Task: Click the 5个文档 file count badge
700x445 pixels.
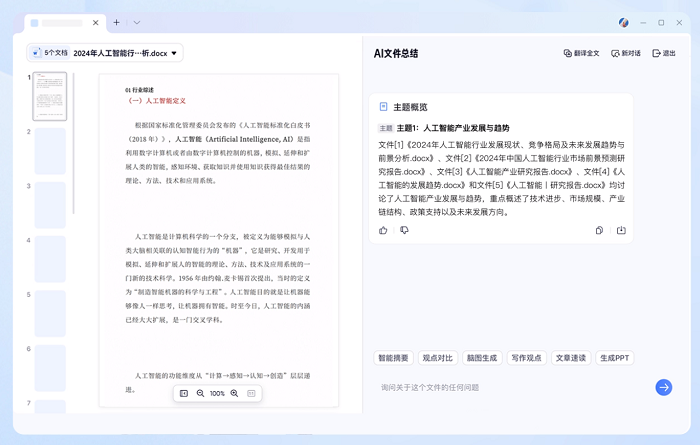Action: (x=48, y=53)
